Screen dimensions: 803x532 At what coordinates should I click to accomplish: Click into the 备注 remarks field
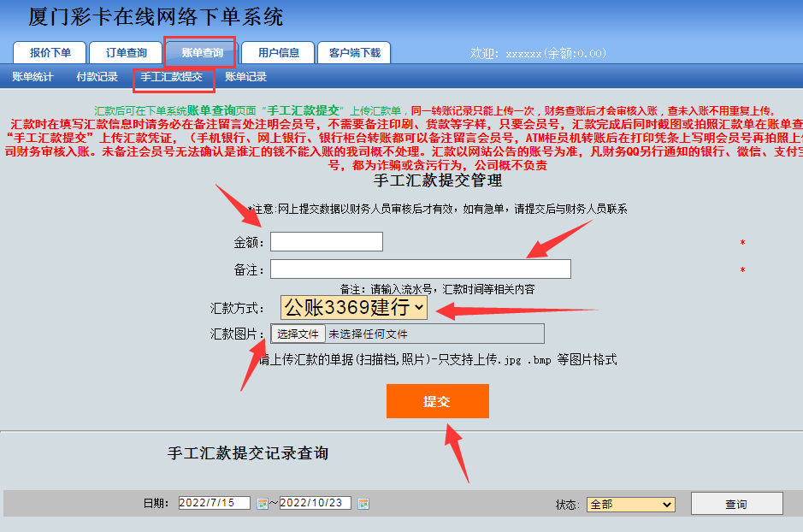[x=420, y=269]
